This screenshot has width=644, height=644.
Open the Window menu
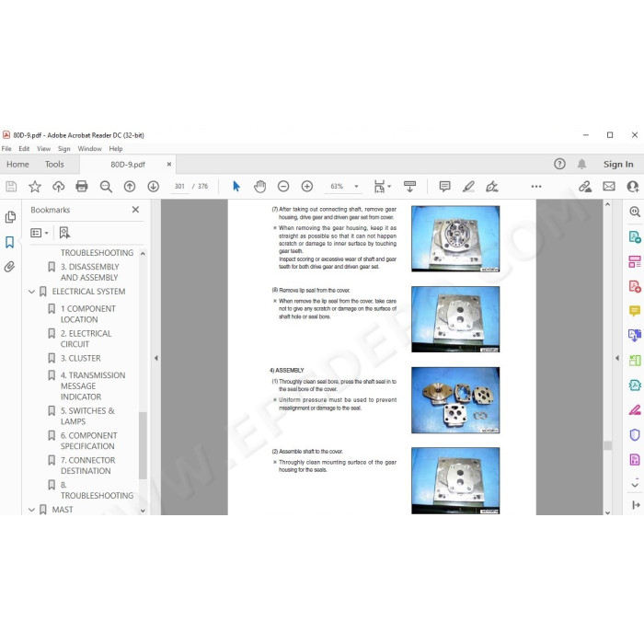coord(89,149)
